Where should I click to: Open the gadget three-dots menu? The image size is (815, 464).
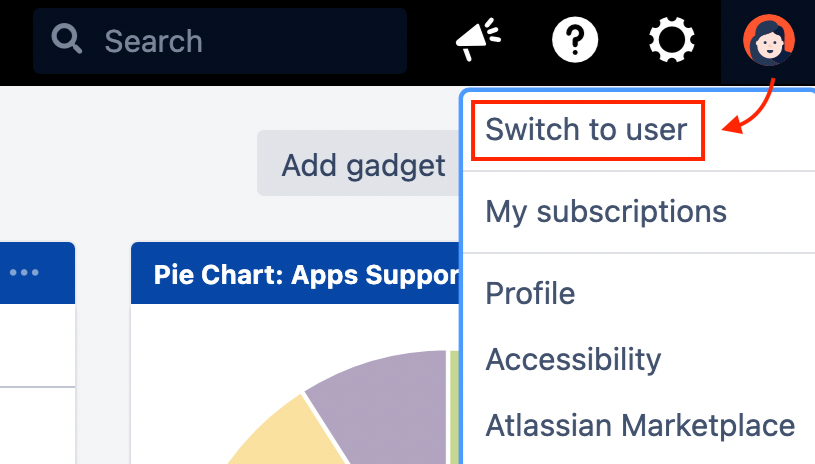click(x=25, y=273)
